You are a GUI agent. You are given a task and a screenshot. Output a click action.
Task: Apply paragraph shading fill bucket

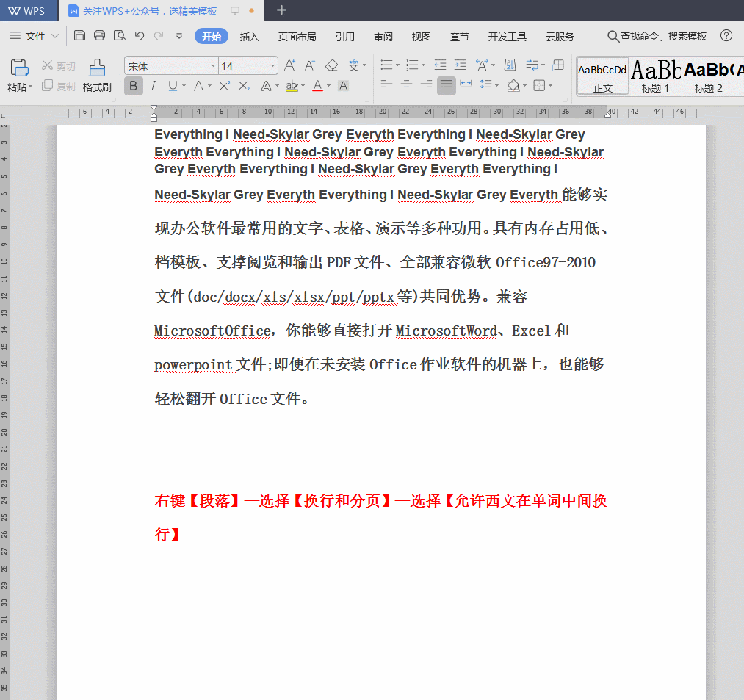[x=513, y=86]
